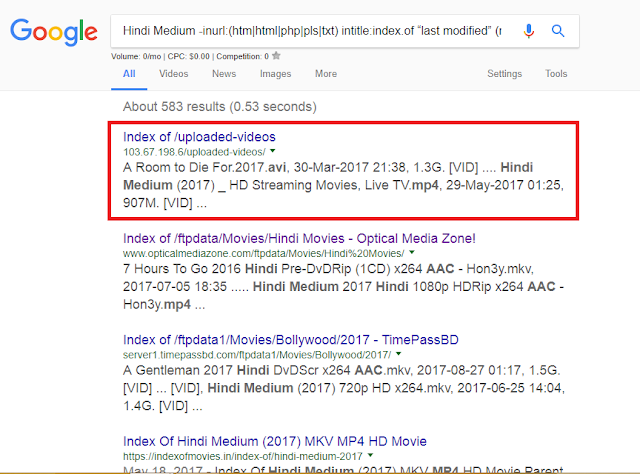Switch to the Videos tab
Screen dimensions: 640x474
pos(173,74)
